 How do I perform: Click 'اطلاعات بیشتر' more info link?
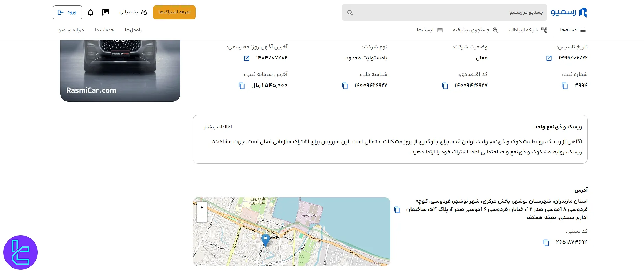tap(218, 127)
